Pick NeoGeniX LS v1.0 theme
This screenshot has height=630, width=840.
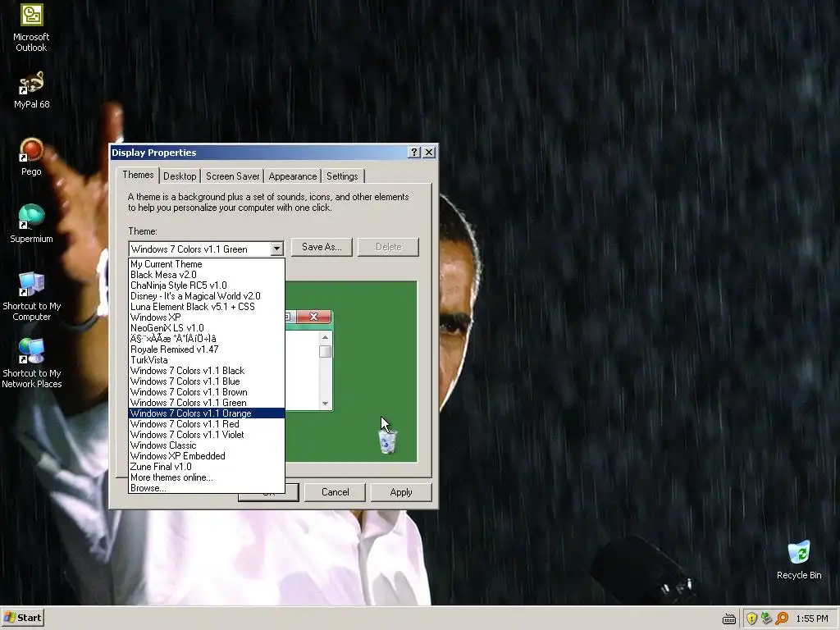[x=206, y=328]
